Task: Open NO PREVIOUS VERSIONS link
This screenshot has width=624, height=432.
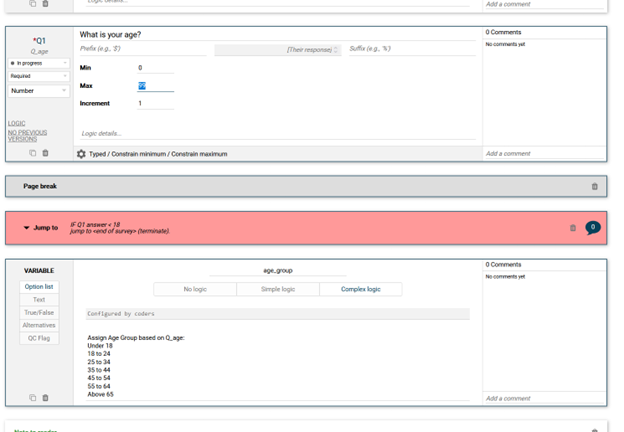Action: 27,136
